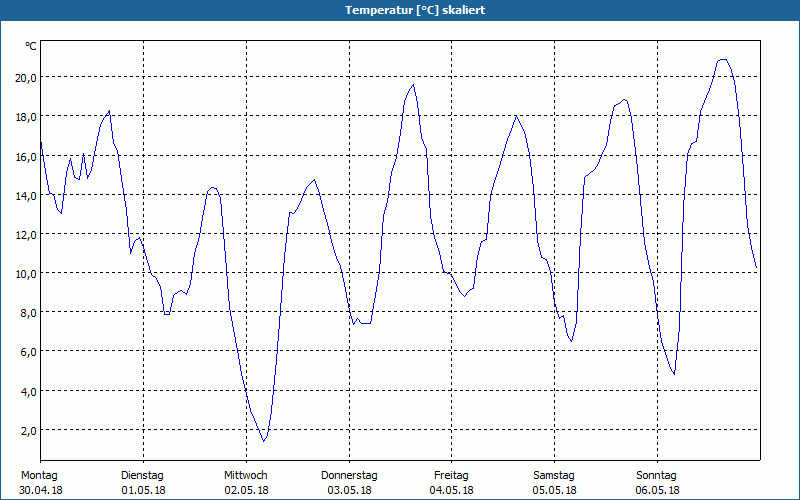Click the lowest temperature point on Mittwoch
800x500 pixels.
tap(263, 441)
